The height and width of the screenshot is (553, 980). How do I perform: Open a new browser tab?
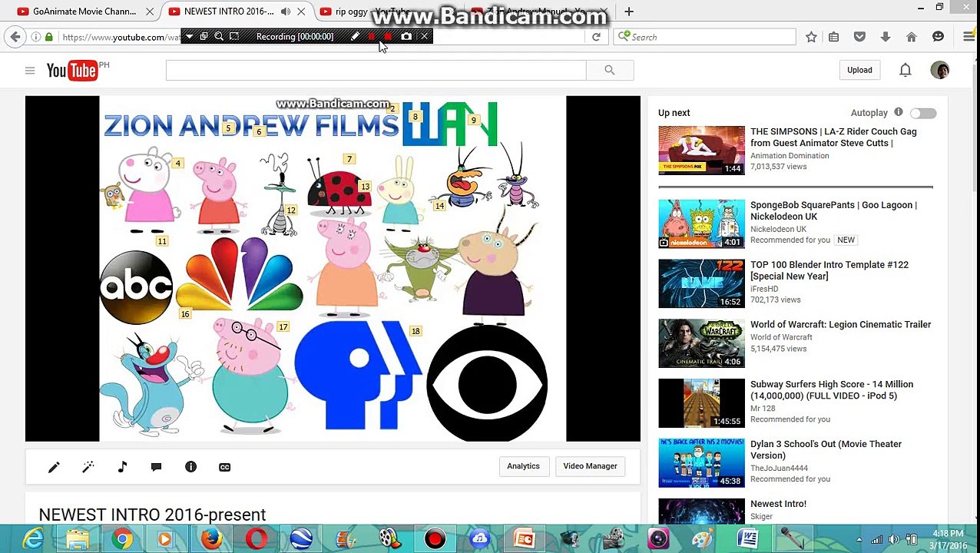[629, 12]
